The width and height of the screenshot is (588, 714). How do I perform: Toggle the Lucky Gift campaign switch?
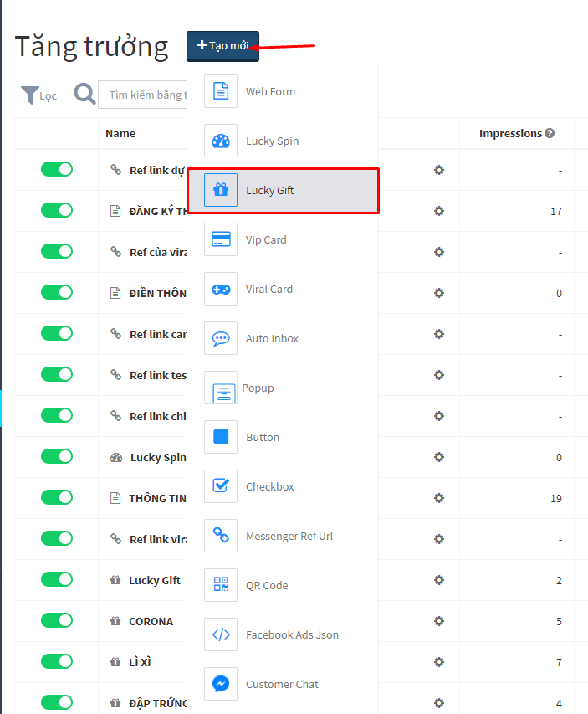pos(57,579)
